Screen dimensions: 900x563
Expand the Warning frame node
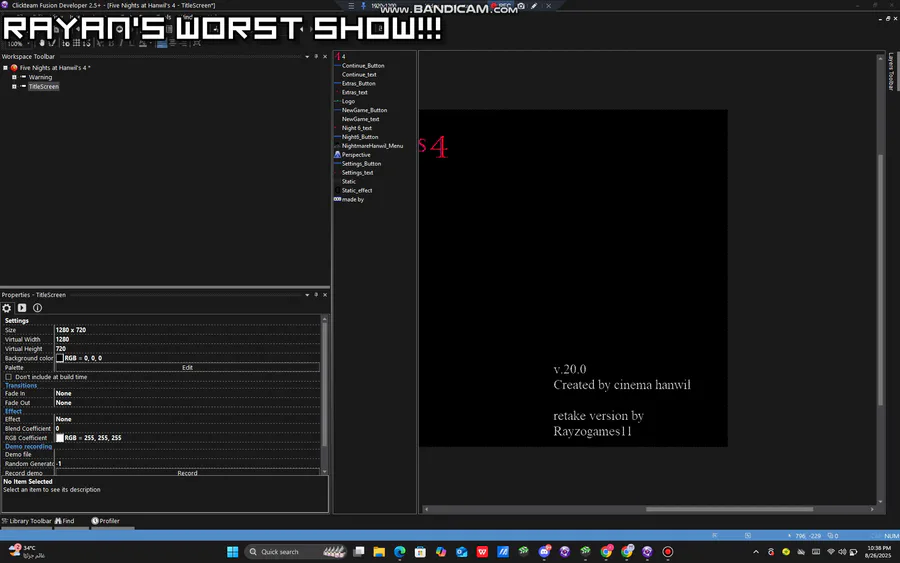14,77
